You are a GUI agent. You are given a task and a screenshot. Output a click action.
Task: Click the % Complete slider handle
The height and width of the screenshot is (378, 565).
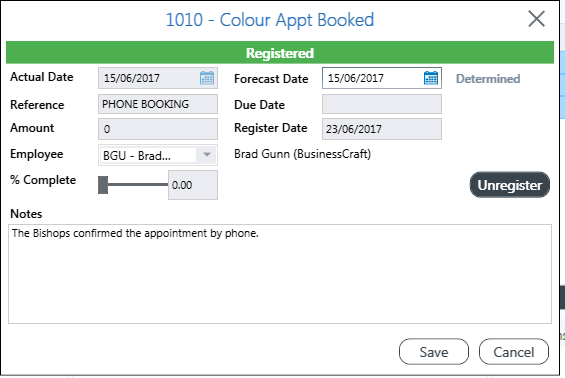[103, 185]
